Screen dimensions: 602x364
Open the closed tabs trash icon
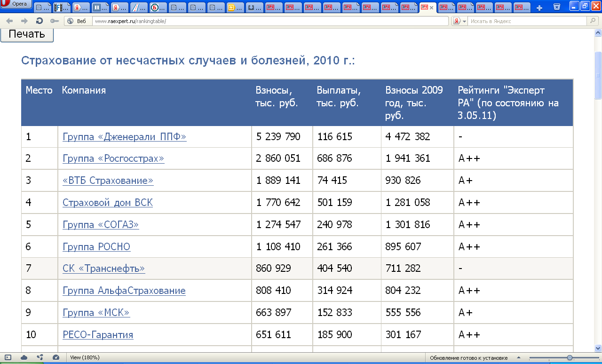[557, 7]
